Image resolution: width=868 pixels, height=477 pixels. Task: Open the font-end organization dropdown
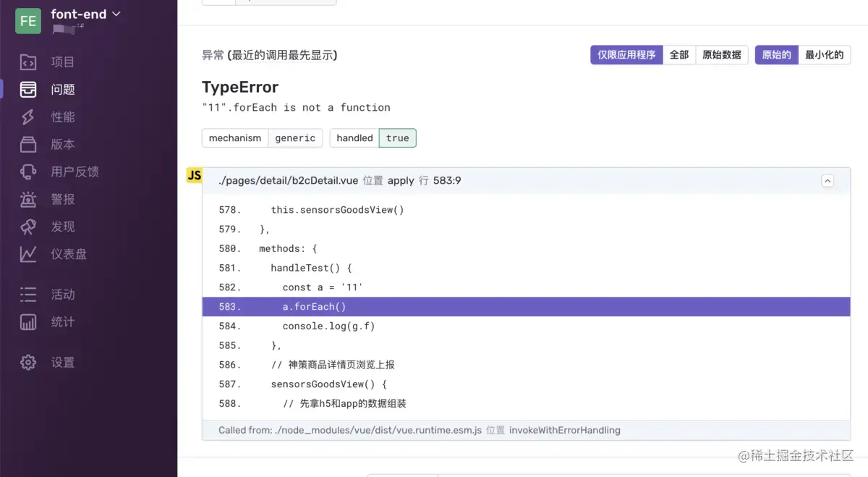[x=85, y=14]
